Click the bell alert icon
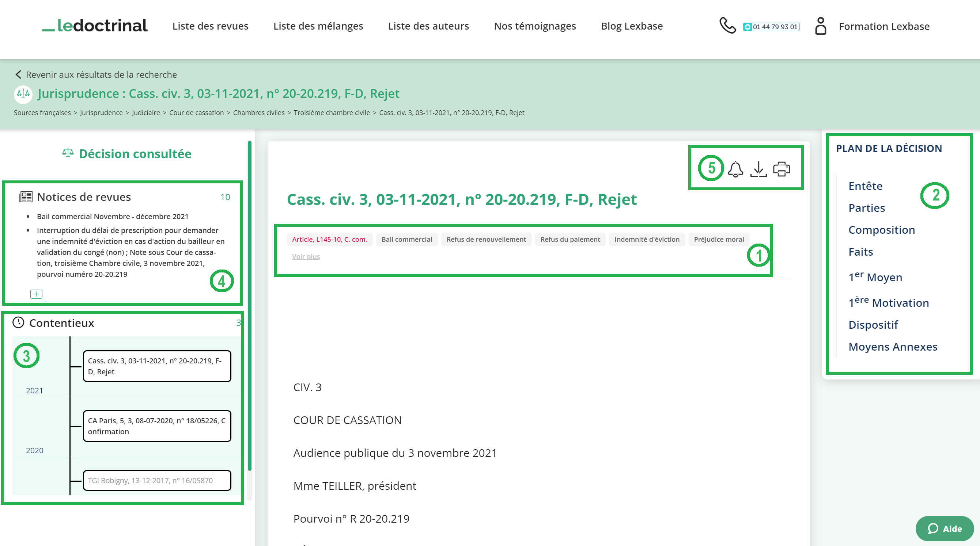This screenshot has width=980, height=546. click(x=735, y=169)
